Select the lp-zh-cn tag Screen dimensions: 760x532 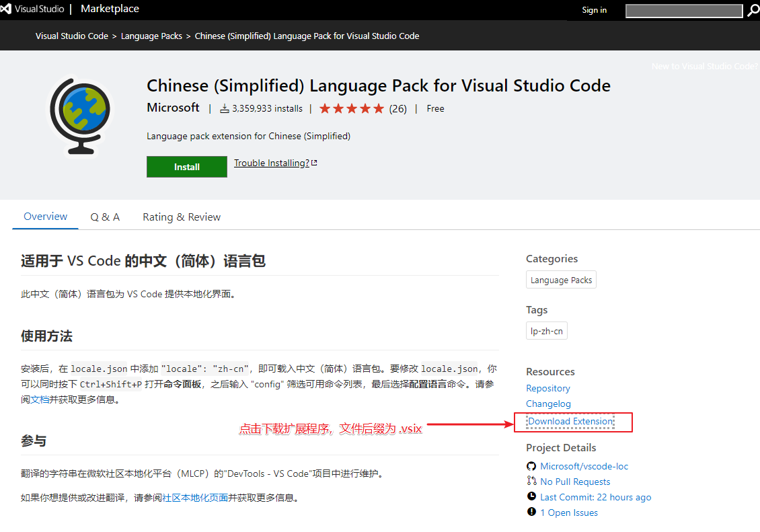click(x=546, y=330)
